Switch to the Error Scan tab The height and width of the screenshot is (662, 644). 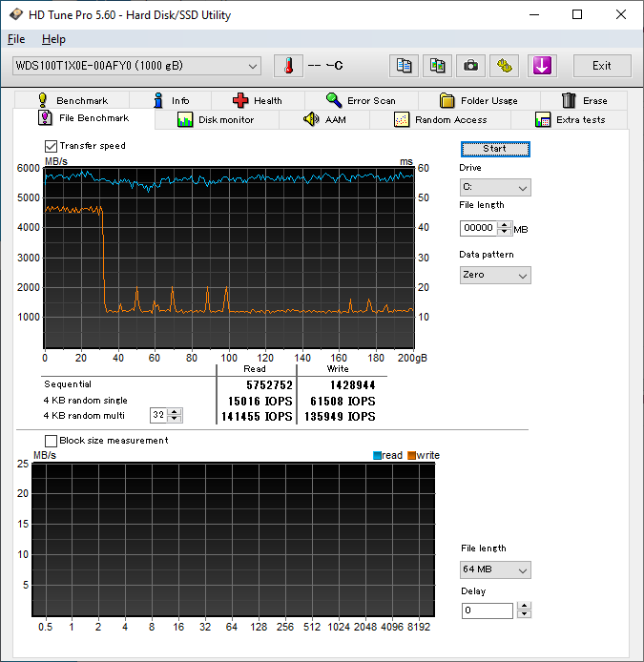point(360,100)
